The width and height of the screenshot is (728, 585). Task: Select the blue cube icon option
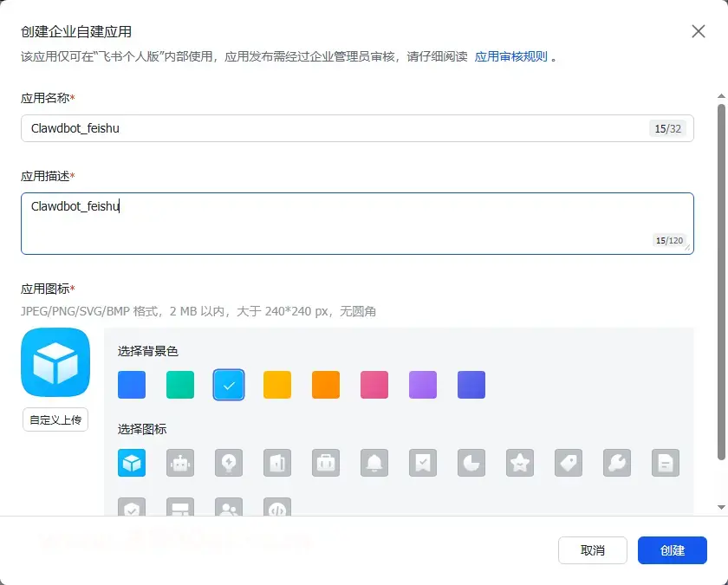point(132,463)
